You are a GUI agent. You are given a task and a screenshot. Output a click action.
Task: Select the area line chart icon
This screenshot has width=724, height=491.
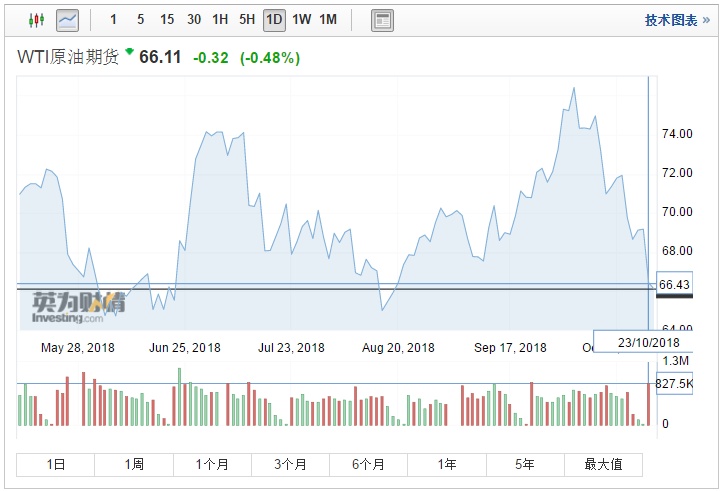click(x=67, y=20)
